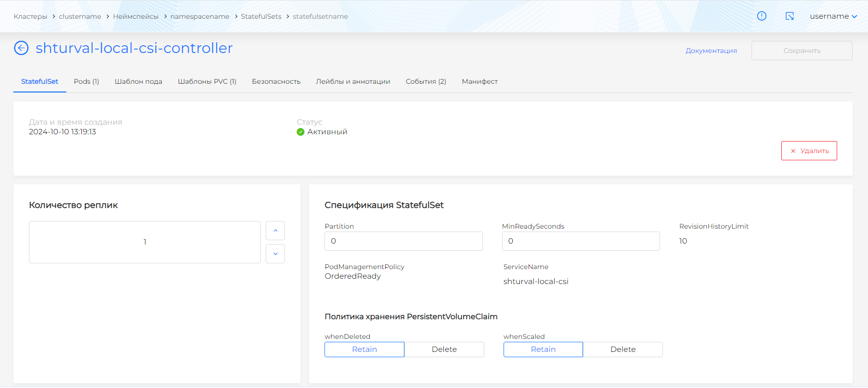Click the Partition input field
Image resolution: width=868 pixels, height=388 pixels.
tap(403, 241)
